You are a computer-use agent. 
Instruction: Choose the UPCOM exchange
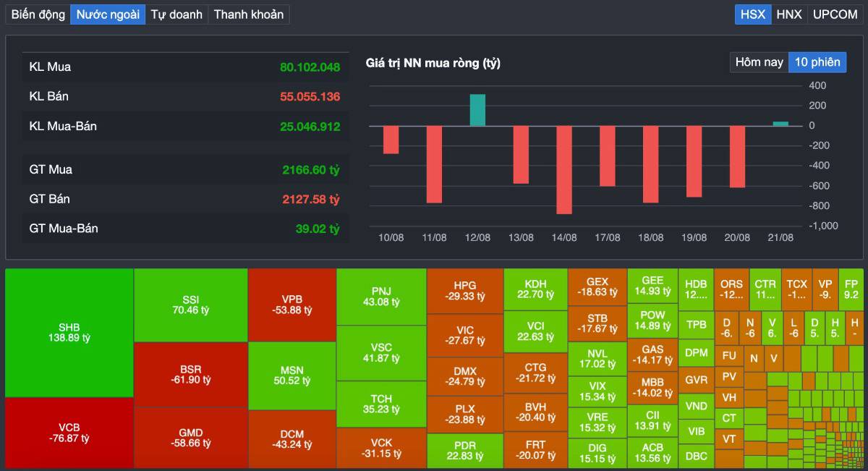coord(835,14)
